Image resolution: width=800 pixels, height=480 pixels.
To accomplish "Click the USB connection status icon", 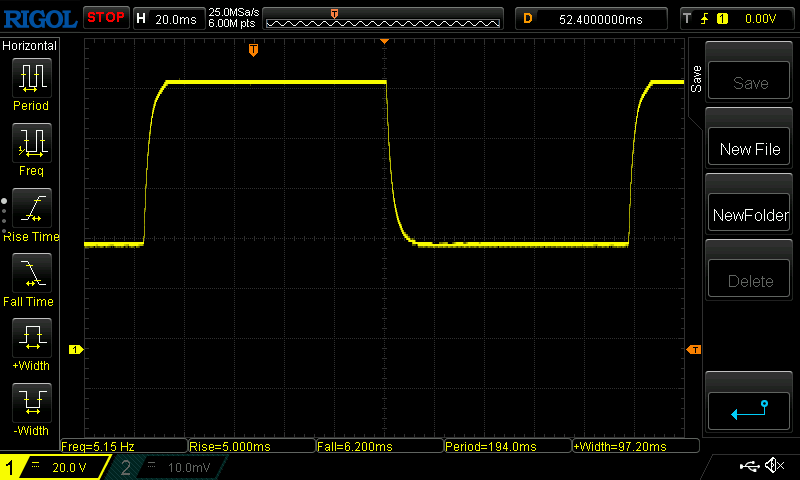I will (748, 466).
